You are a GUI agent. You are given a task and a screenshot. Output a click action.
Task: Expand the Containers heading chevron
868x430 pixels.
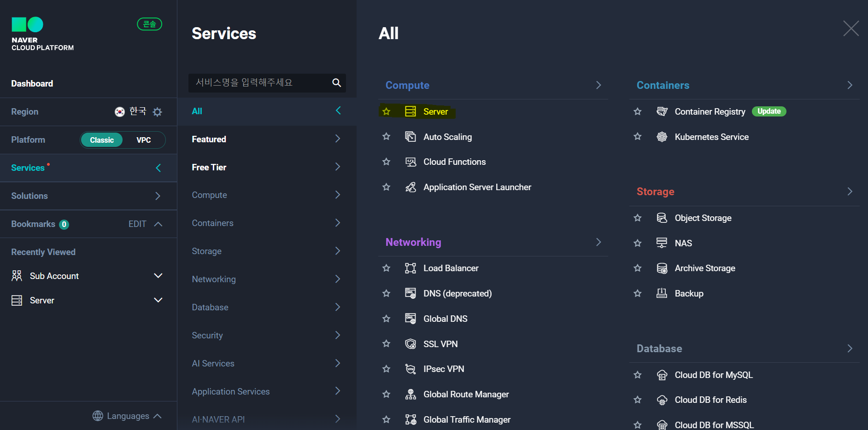(850, 85)
